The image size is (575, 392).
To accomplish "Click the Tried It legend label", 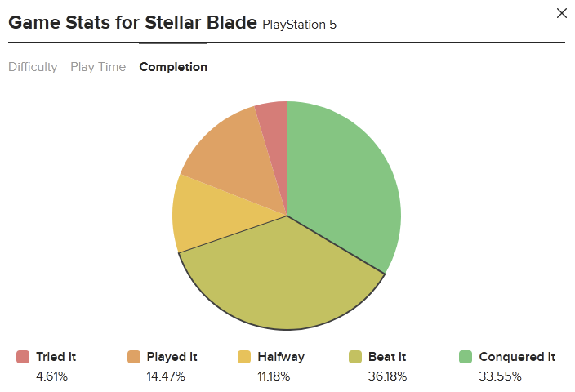I will tap(56, 357).
